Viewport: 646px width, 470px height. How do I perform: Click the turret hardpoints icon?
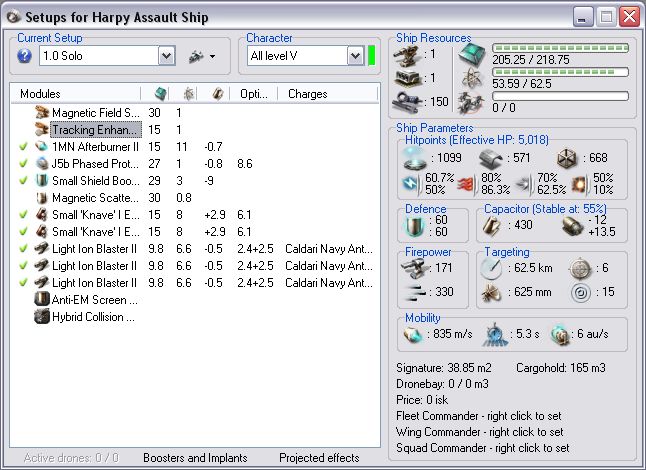[407, 56]
